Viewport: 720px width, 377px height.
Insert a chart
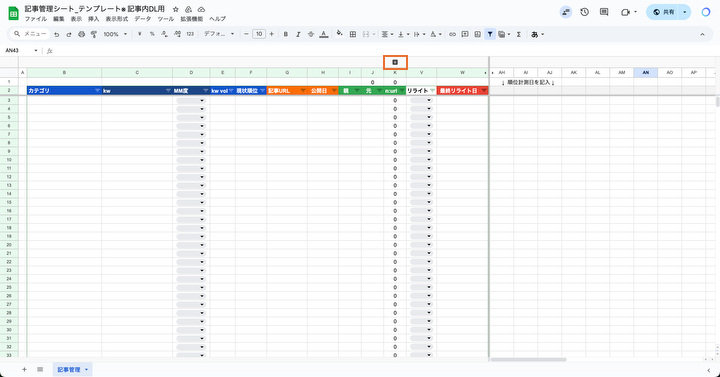tap(478, 34)
